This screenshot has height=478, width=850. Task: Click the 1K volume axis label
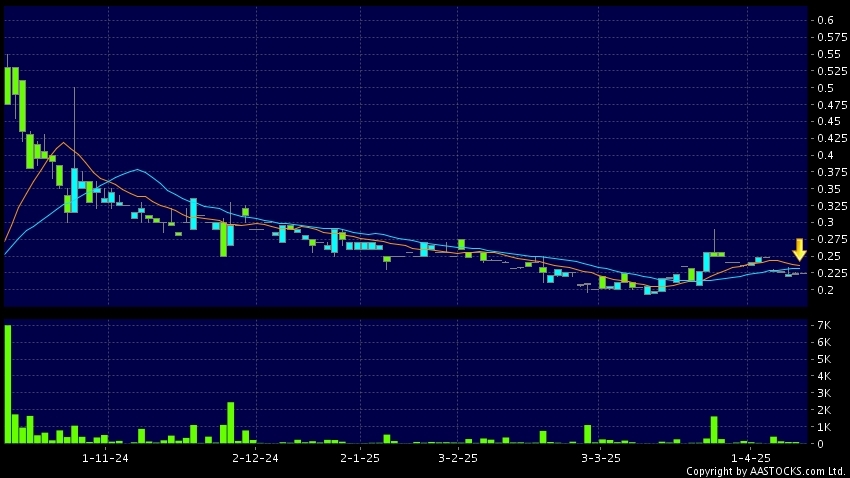click(x=824, y=427)
